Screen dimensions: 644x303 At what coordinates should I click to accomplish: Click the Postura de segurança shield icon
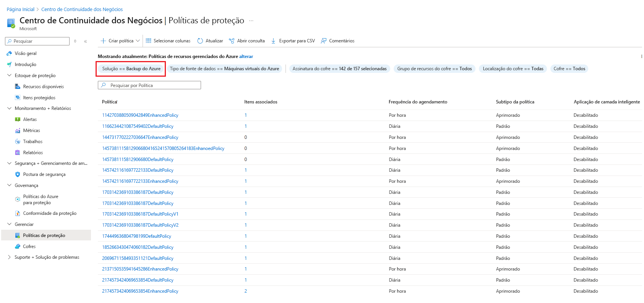tap(18, 174)
